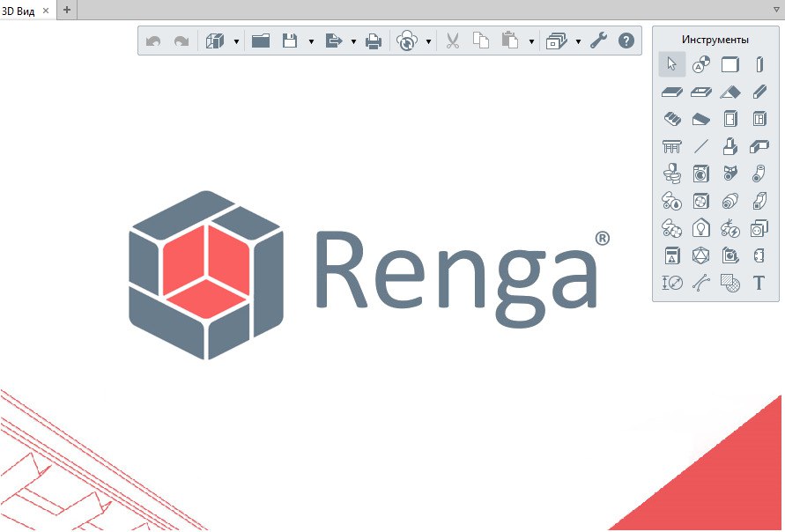
Task: Select the Electric distribution board tool
Action: pos(672,255)
